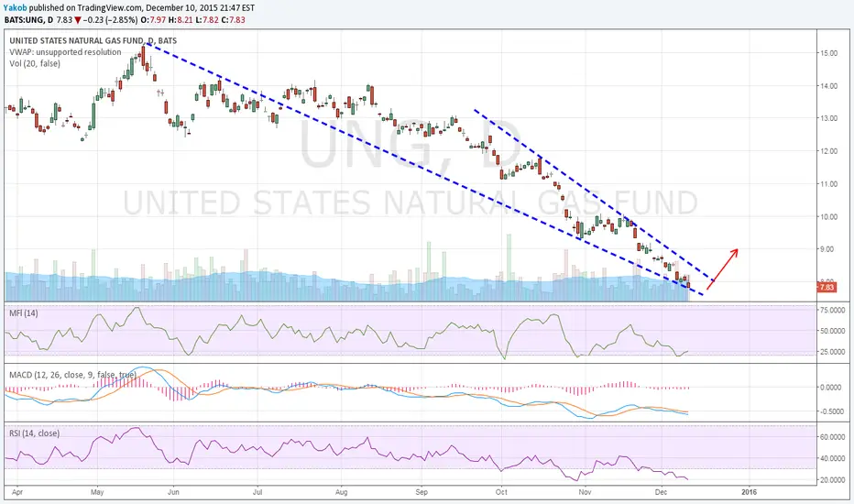Click the RSI (14, close) indicator label
The image size is (854, 504).
click(x=34, y=433)
